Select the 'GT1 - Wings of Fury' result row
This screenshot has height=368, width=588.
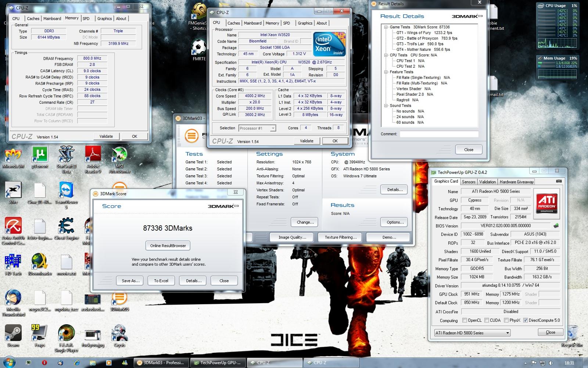pos(424,33)
